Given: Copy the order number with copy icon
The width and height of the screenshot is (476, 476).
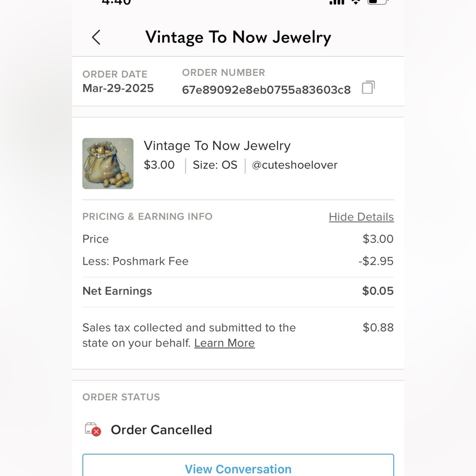Looking at the screenshot, I should coord(368,88).
